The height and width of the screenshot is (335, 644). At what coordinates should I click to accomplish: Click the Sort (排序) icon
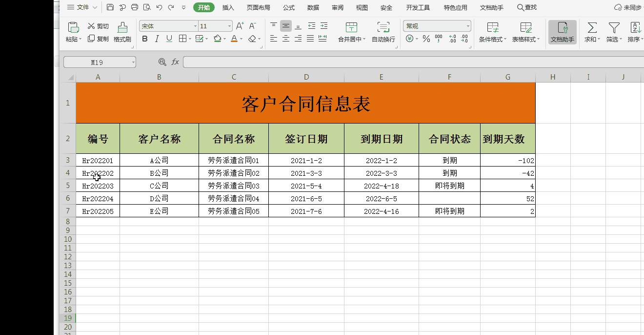[635, 27]
